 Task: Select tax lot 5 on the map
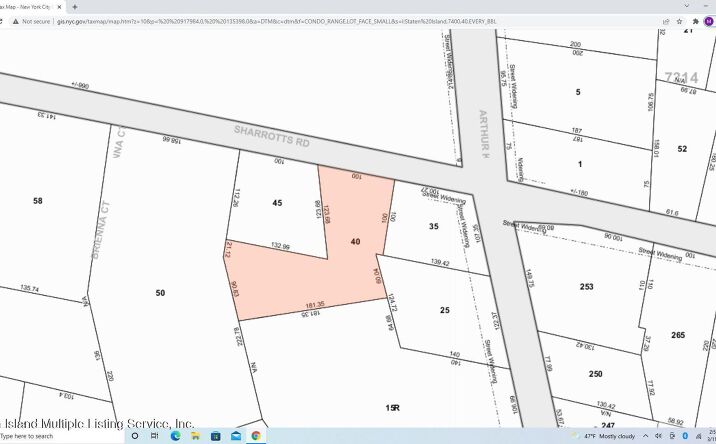(578, 92)
